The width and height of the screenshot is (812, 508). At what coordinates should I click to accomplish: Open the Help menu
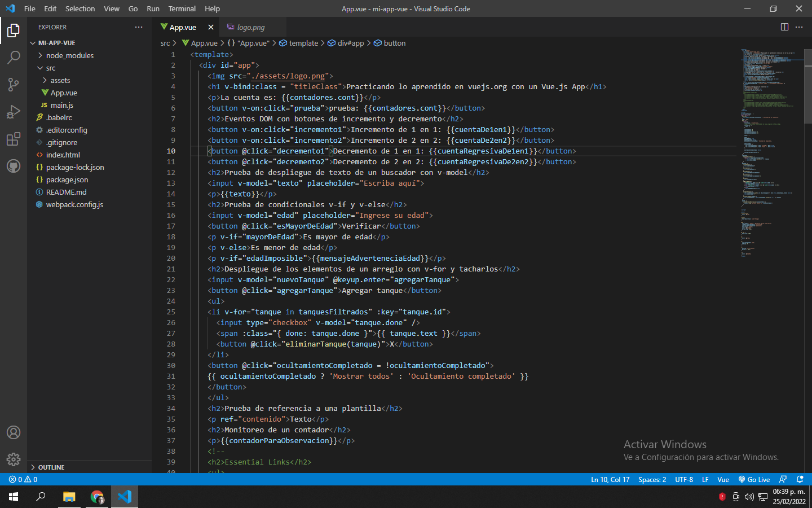213,8
